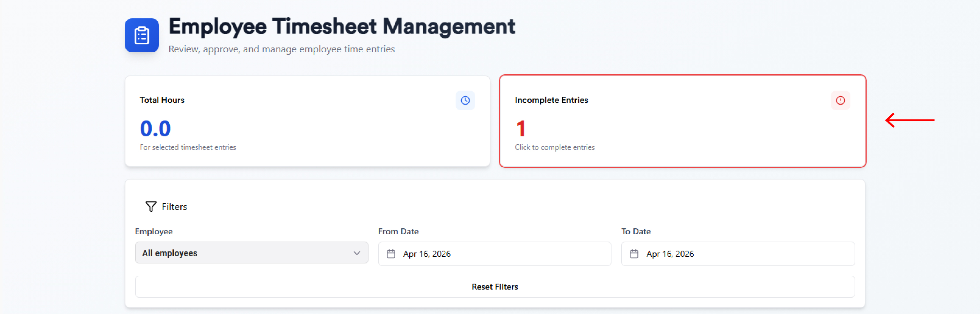The image size is (980, 314).
Task: Click the calendar icon in From Date field
Action: (391, 254)
